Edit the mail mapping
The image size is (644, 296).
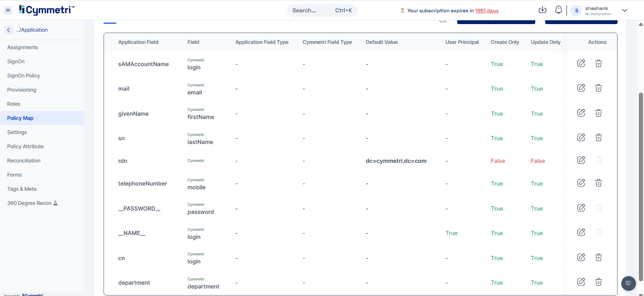pyautogui.click(x=581, y=88)
